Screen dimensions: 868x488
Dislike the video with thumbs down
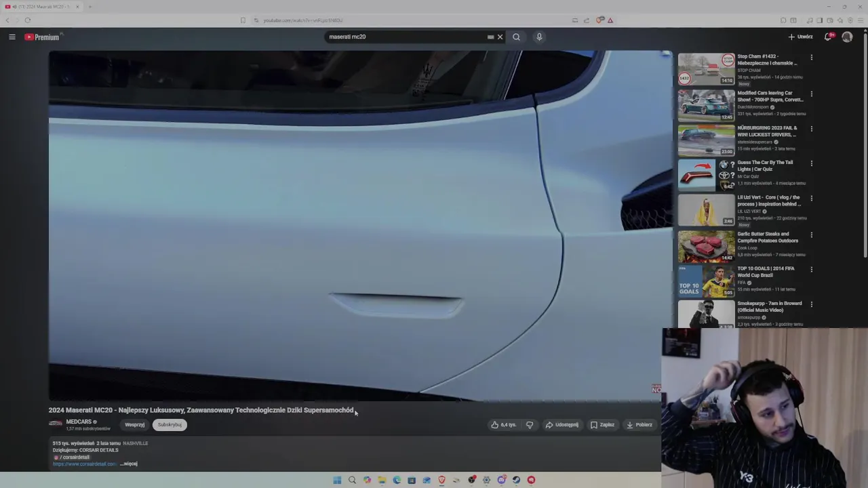point(530,425)
